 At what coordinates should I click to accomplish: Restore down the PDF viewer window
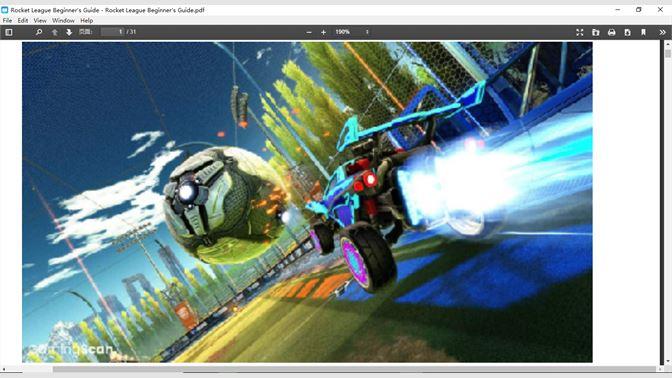click(x=639, y=9)
